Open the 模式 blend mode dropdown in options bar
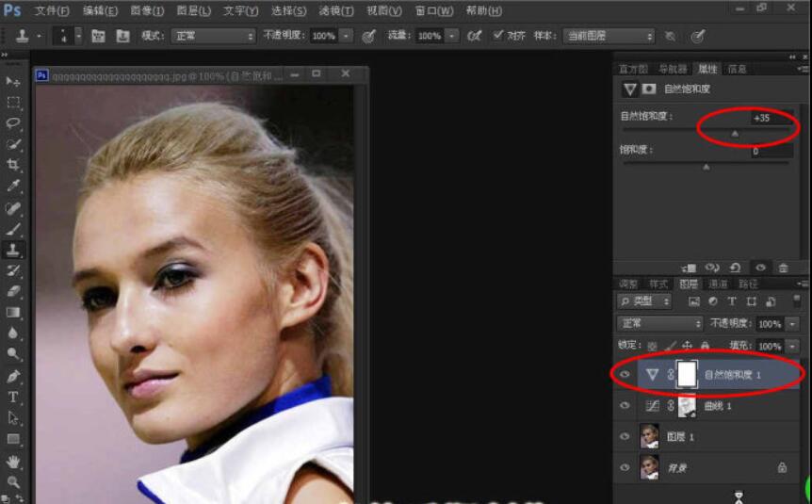 point(213,36)
